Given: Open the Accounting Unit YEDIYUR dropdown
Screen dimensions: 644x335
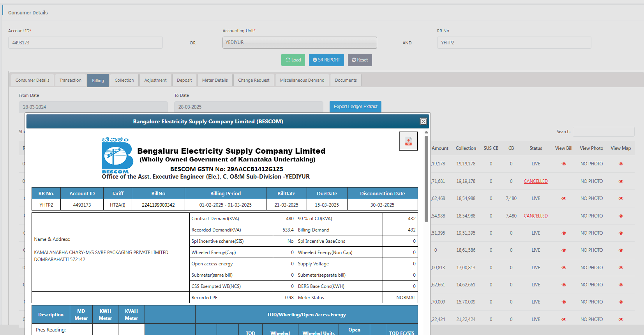Looking at the screenshot, I should pos(300,42).
